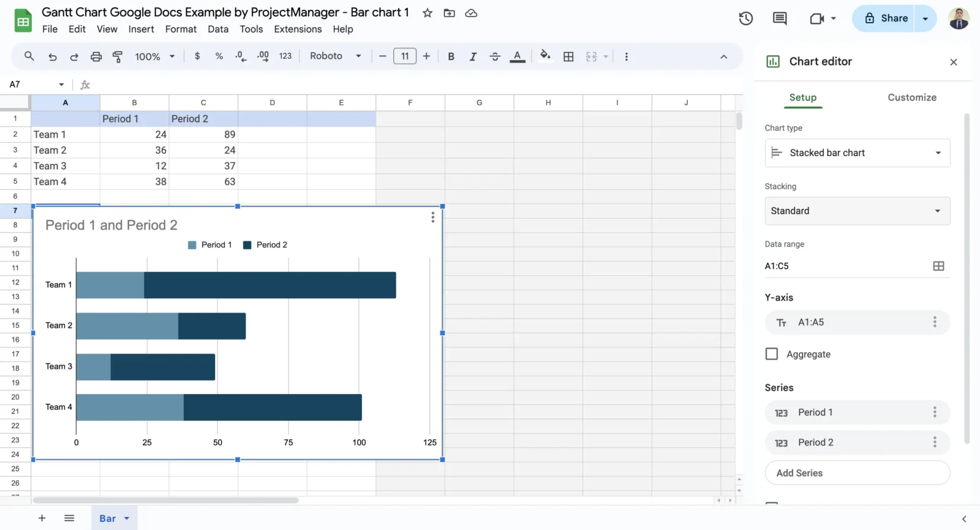Click the move to folder icon
The height and width of the screenshot is (530, 980).
click(450, 13)
